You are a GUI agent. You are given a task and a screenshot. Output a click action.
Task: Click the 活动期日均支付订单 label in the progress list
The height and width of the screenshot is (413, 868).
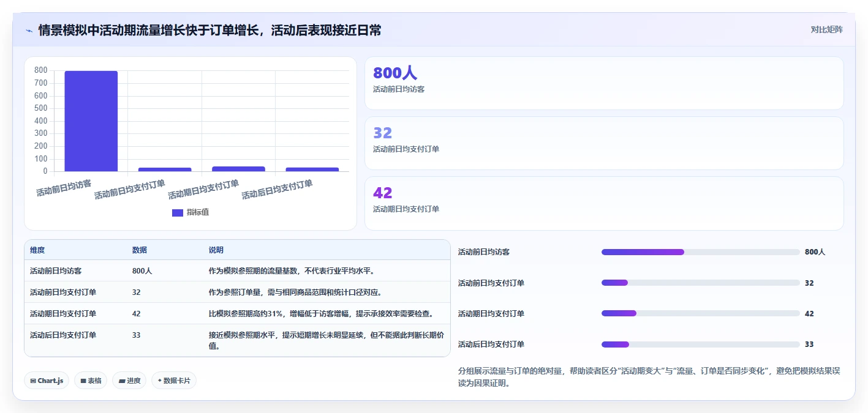pyautogui.click(x=491, y=314)
